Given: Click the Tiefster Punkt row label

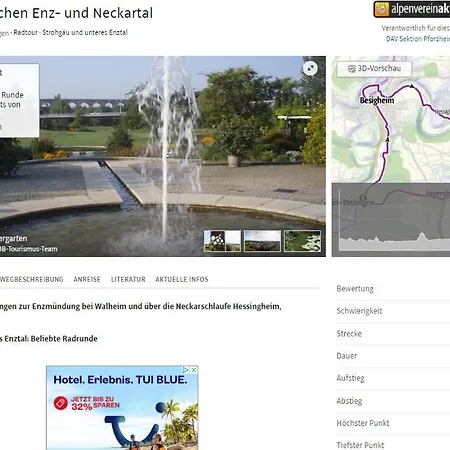Looking at the screenshot, I should click(360, 445).
